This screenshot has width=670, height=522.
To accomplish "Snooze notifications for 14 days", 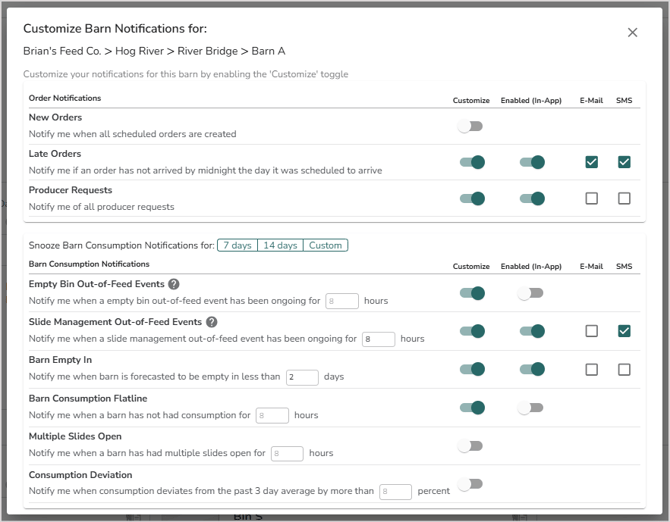I will (280, 245).
